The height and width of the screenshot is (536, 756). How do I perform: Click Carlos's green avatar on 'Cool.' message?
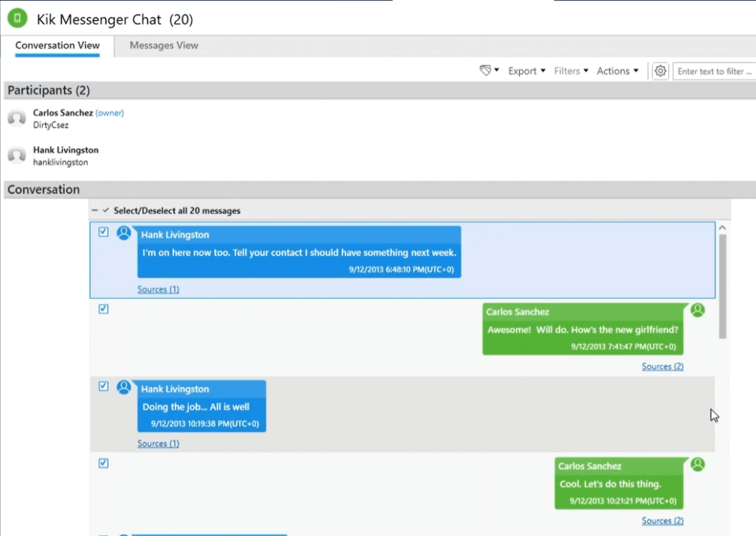pyautogui.click(x=698, y=464)
